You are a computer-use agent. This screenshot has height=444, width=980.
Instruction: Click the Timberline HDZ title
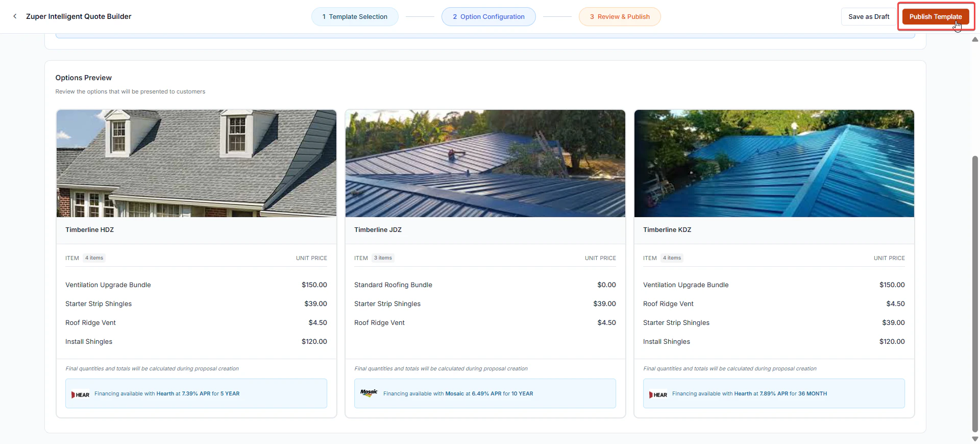tap(90, 230)
